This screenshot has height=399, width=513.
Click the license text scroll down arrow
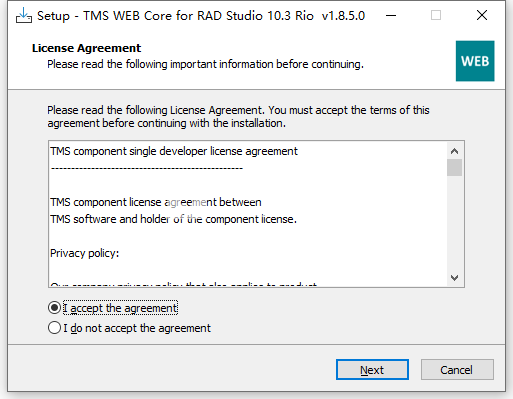pos(454,277)
